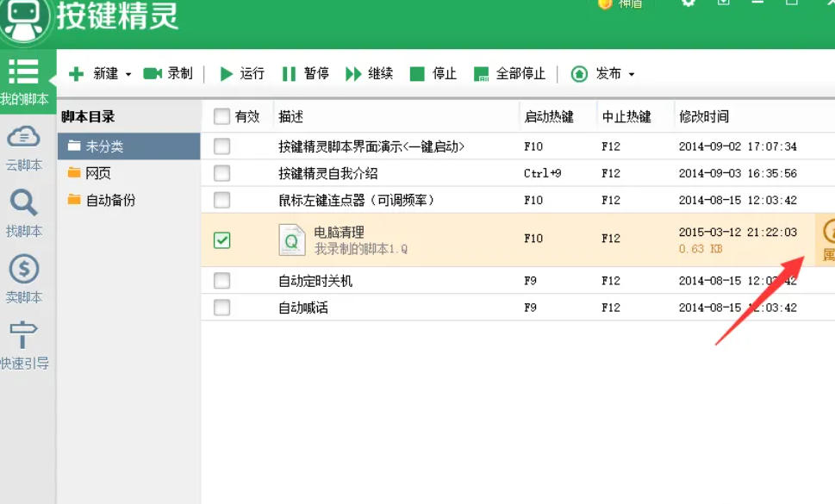Select the 自动备份 folder in script directory
Screen dimensions: 835x504
112,199
